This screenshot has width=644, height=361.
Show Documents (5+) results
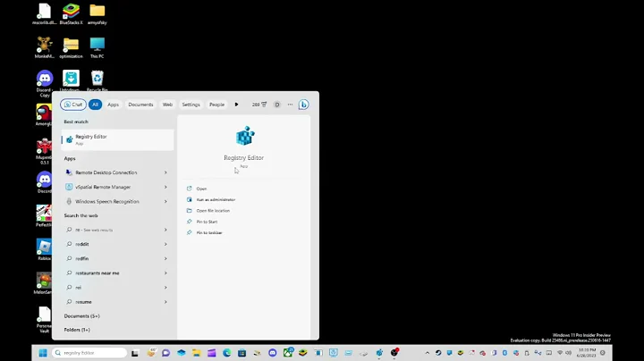pyautogui.click(x=81, y=316)
